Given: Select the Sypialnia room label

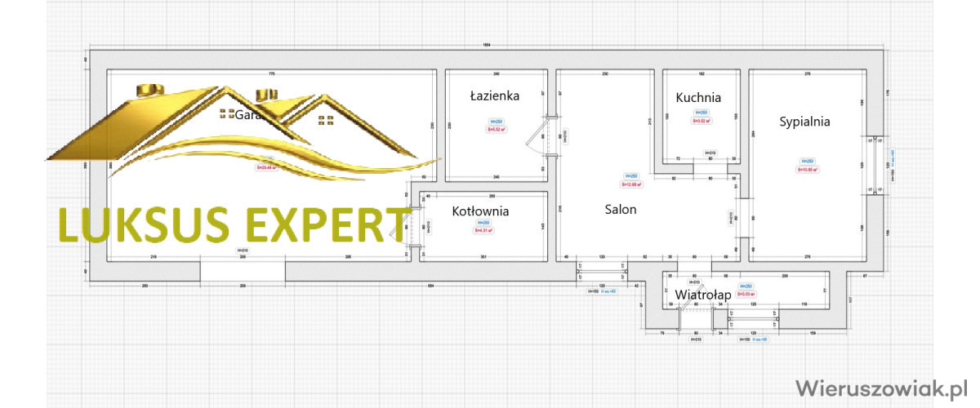Looking at the screenshot, I should pos(804,122).
